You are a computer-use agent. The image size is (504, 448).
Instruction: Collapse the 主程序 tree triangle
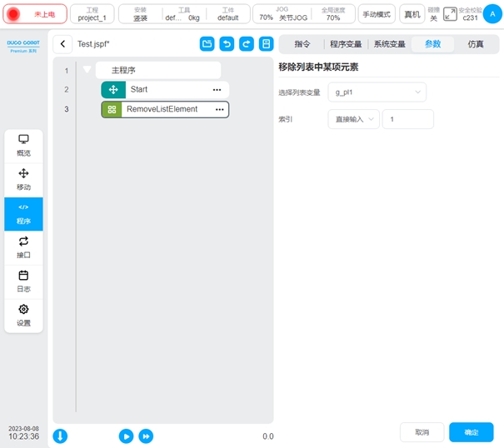[x=87, y=71]
